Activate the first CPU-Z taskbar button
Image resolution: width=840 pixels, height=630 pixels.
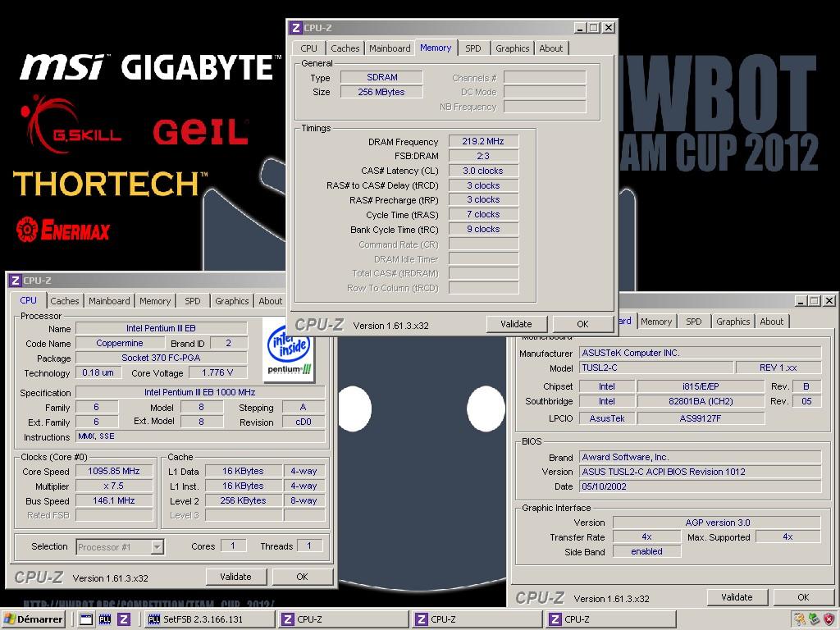[x=343, y=619]
